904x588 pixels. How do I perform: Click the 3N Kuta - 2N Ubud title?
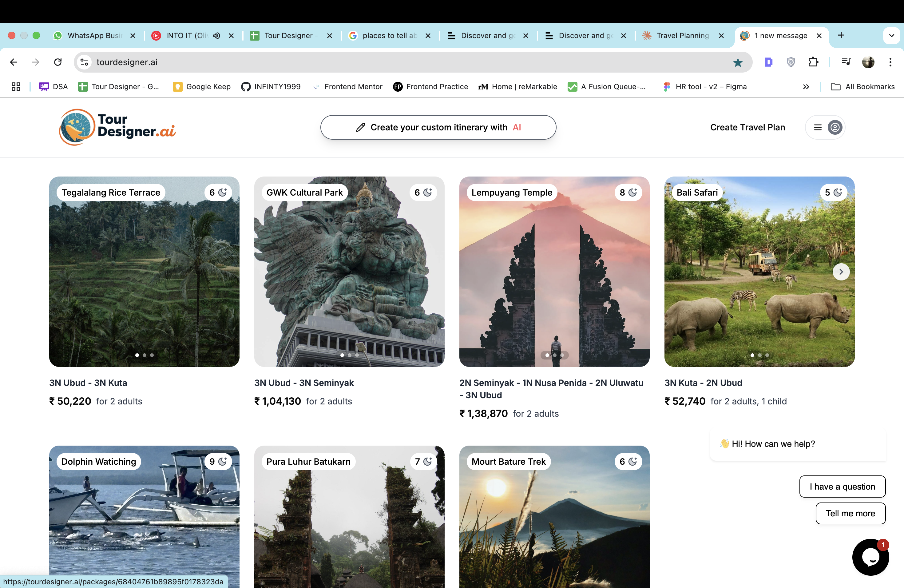coord(703,383)
